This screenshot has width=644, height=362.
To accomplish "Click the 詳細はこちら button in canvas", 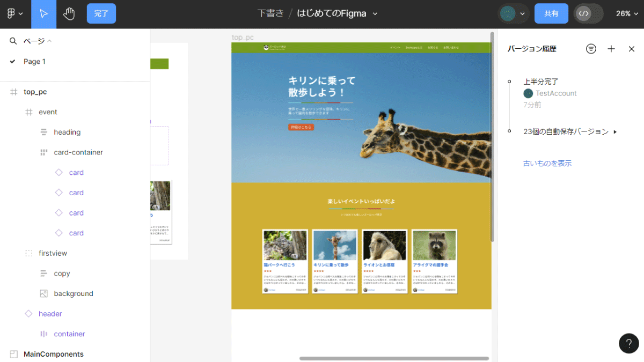I will [x=301, y=127].
